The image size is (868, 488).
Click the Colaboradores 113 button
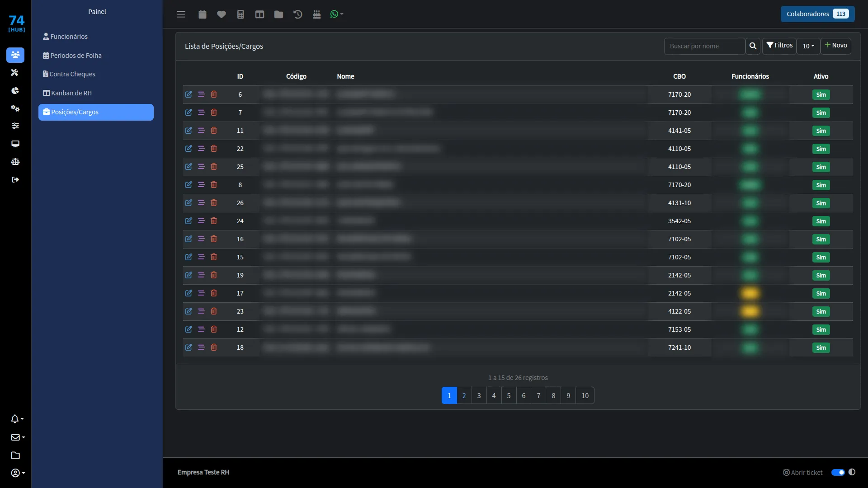[x=817, y=14]
